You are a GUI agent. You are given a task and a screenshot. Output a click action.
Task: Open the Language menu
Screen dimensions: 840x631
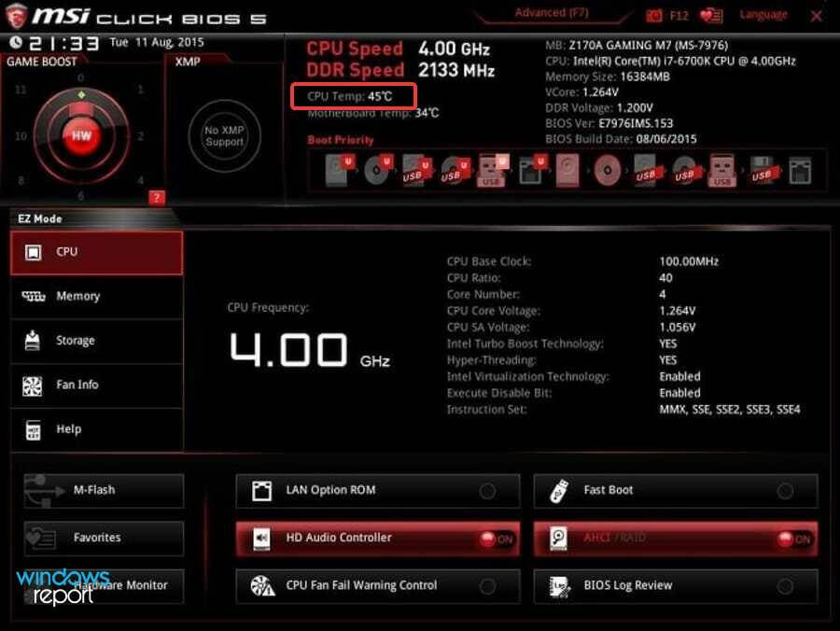point(763,15)
